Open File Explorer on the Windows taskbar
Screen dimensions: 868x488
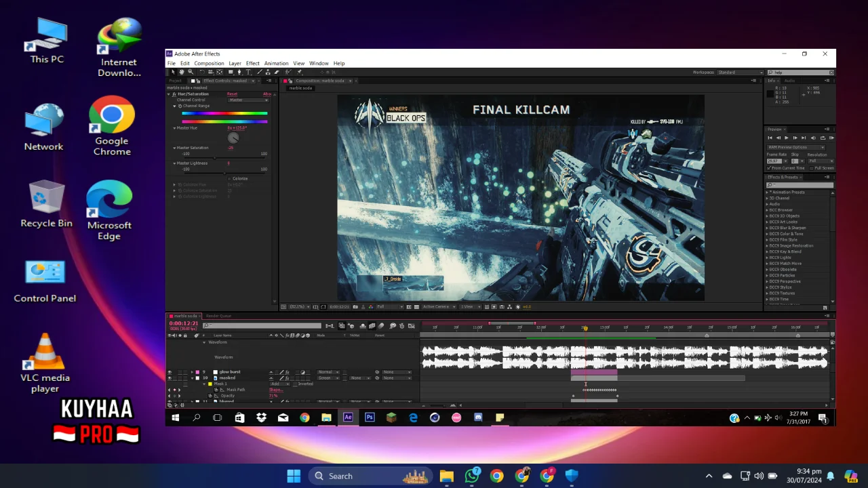click(447, 476)
